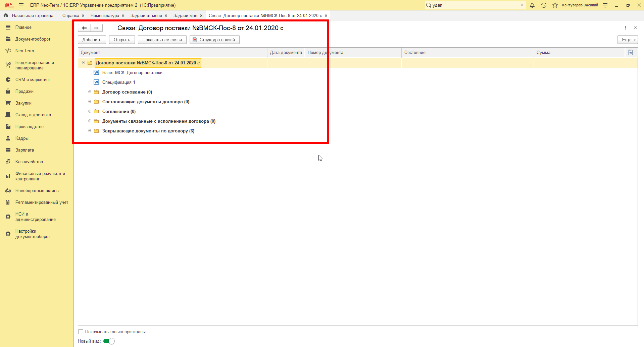The image size is (644, 347).
Task: Click the table column settings icon
Action: [x=631, y=52]
